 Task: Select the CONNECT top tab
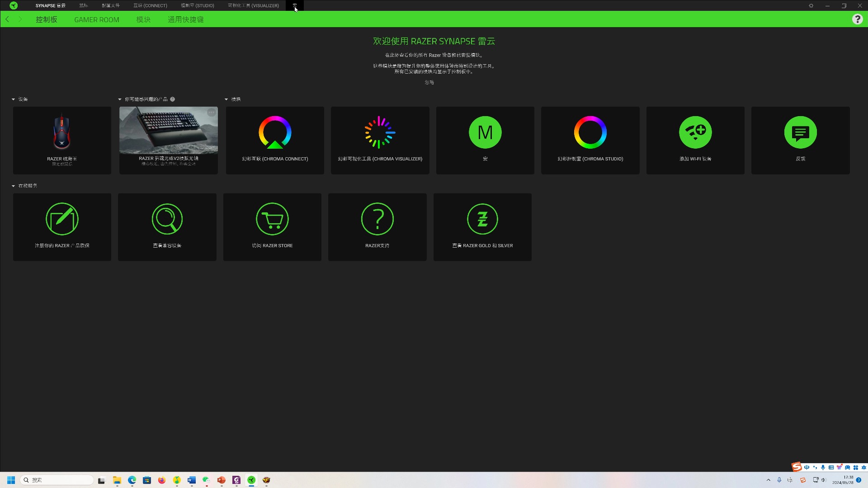pyautogui.click(x=150, y=5)
